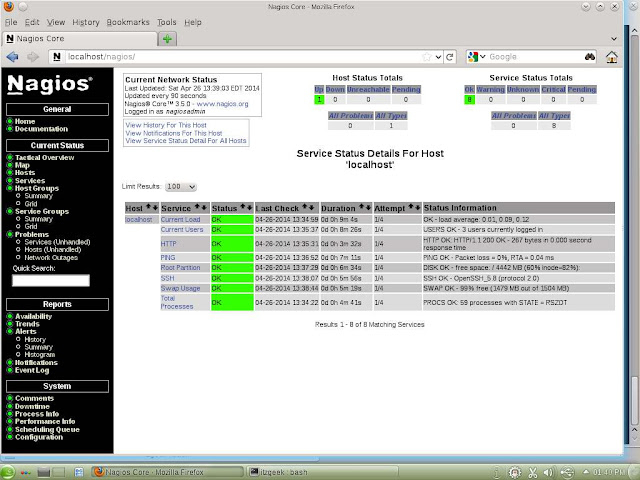Viewport: 640px width, 480px height.
Task: Open the View menu
Action: pos(56,22)
